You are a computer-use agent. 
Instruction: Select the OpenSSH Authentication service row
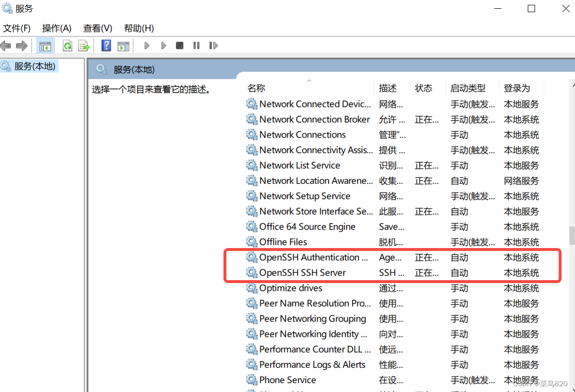pyautogui.click(x=312, y=257)
